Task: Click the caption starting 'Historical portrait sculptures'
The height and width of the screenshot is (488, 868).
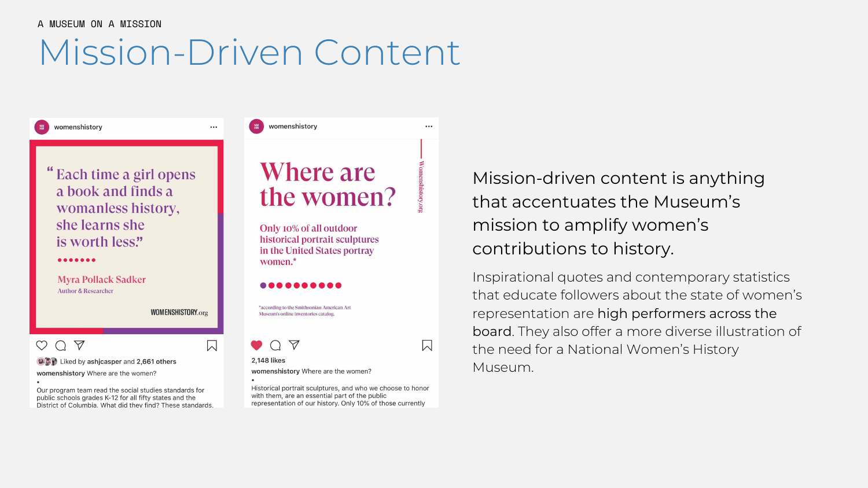Action: pos(340,396)
